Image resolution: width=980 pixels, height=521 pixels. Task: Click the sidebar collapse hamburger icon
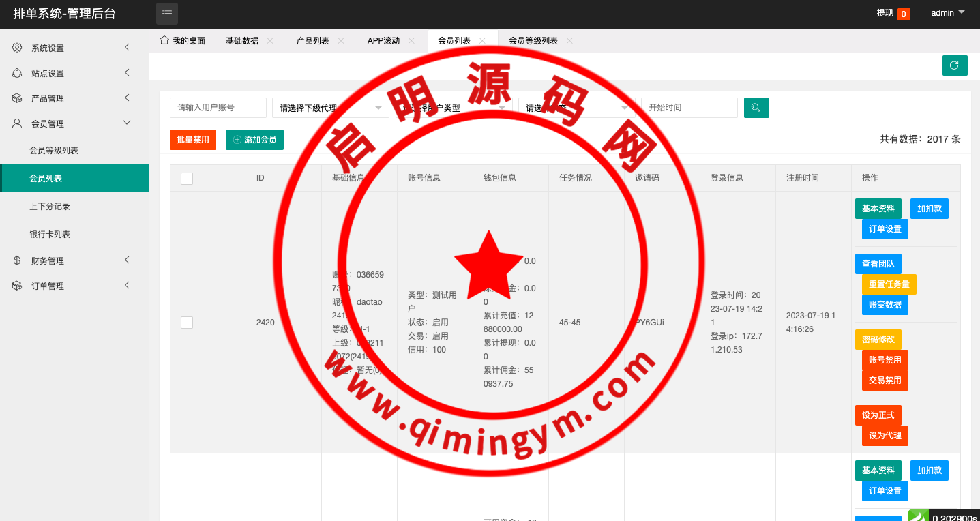(x=166, y=14)
